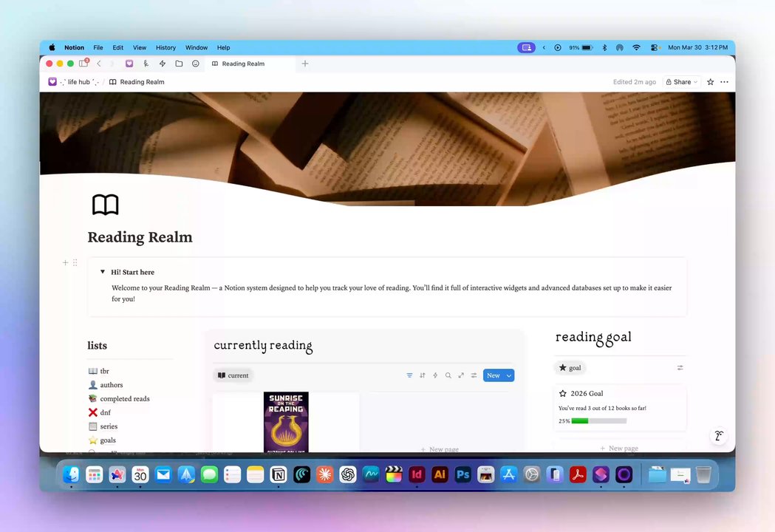Screen dimensions: 775x532
Task: Search the currently reading database
Action: click(448, 375)
